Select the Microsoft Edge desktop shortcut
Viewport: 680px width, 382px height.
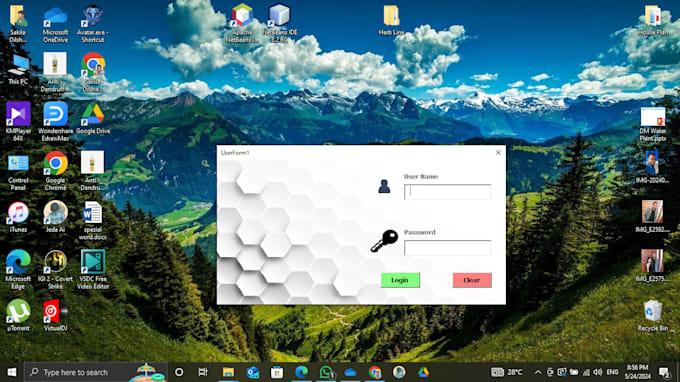click(18, 269)
